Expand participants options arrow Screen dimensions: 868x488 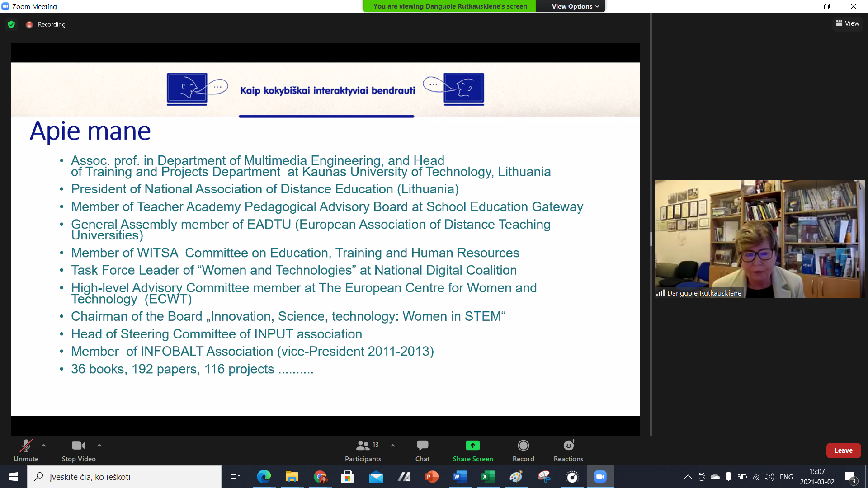click(393, 446)
